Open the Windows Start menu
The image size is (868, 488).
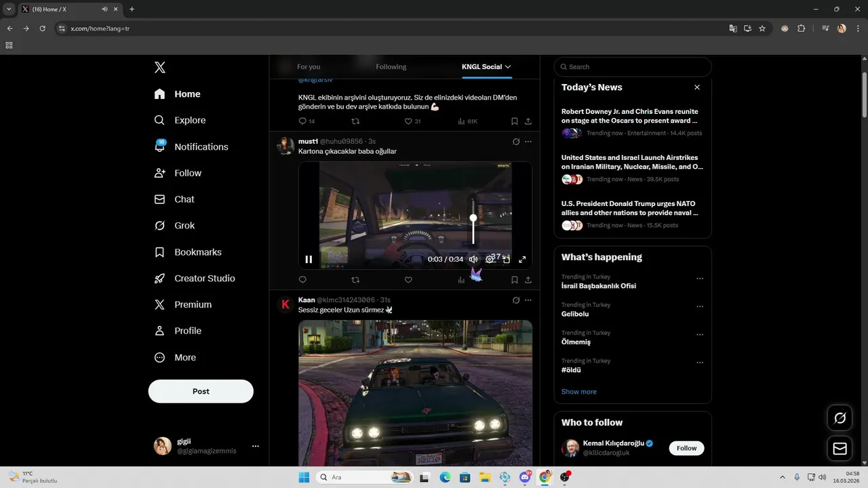[303, 477]
